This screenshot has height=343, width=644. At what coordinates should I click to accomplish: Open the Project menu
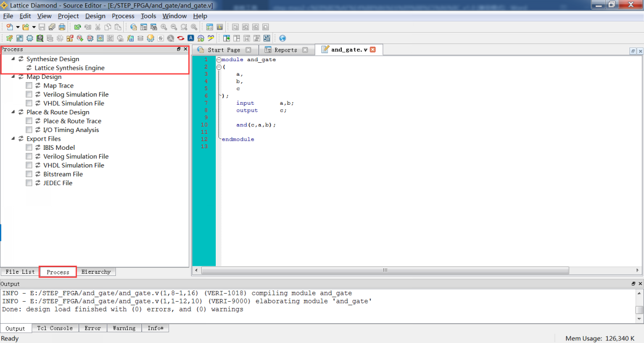(68, 16)
